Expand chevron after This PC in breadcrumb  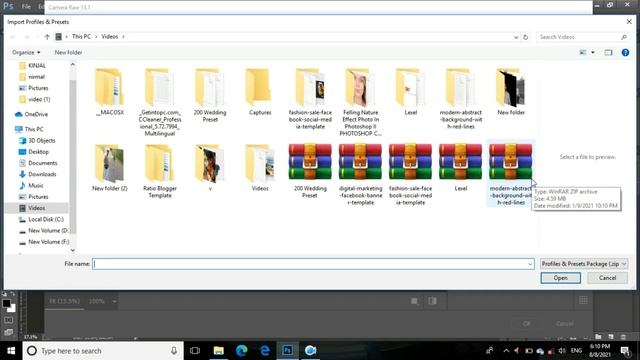[x=96, y=37]
